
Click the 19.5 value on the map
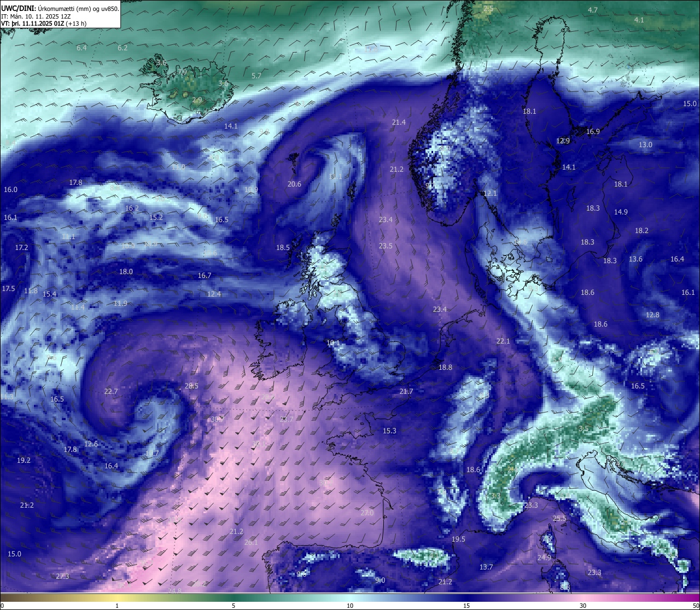(x=458, y=539)
